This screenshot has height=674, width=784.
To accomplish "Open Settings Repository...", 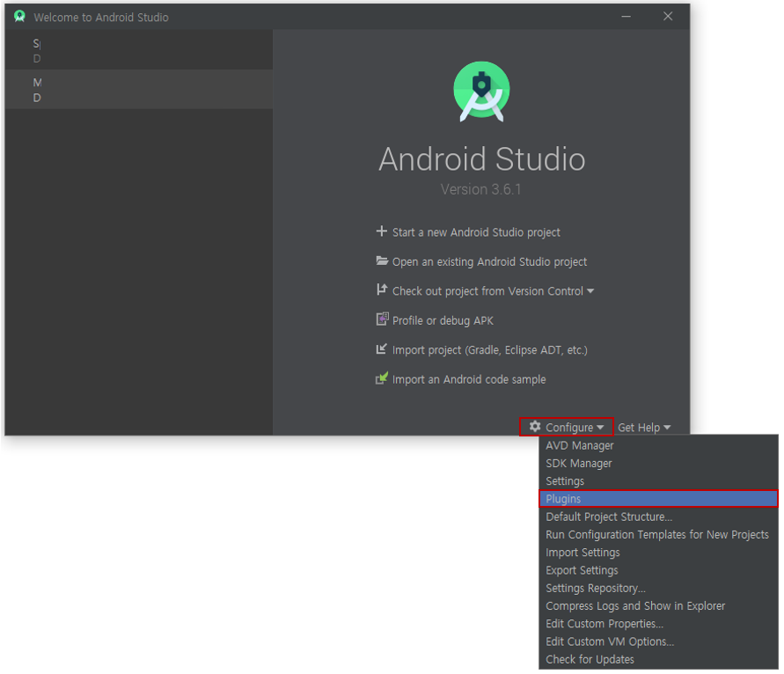I will (658, 589).
